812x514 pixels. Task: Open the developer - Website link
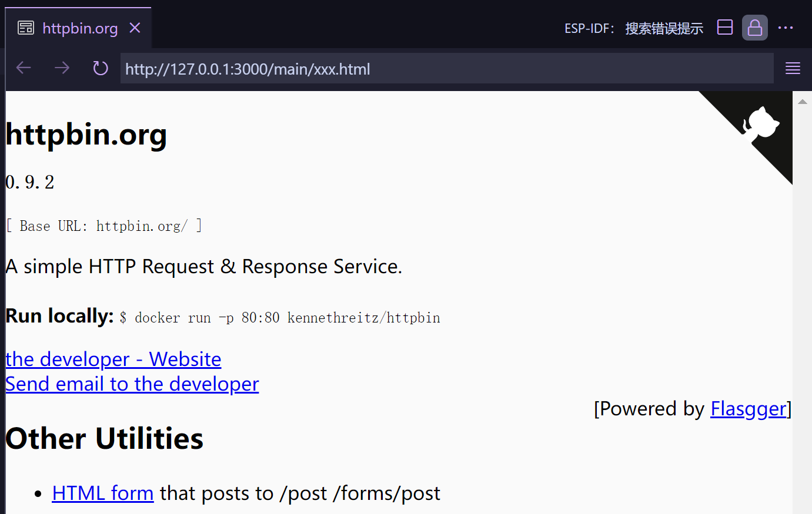pyautogui.click(x=113, y=359)
